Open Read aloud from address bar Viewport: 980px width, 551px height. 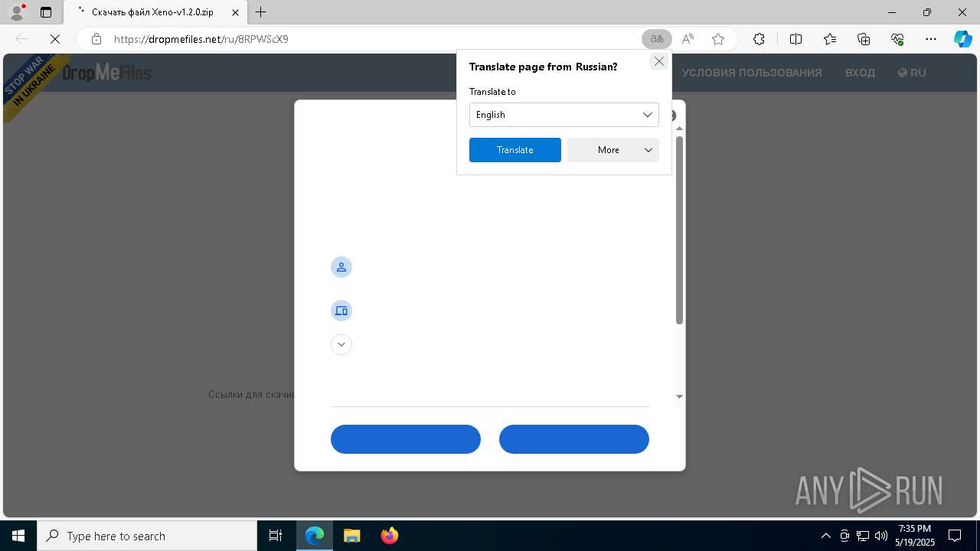(x=688, y=39)
